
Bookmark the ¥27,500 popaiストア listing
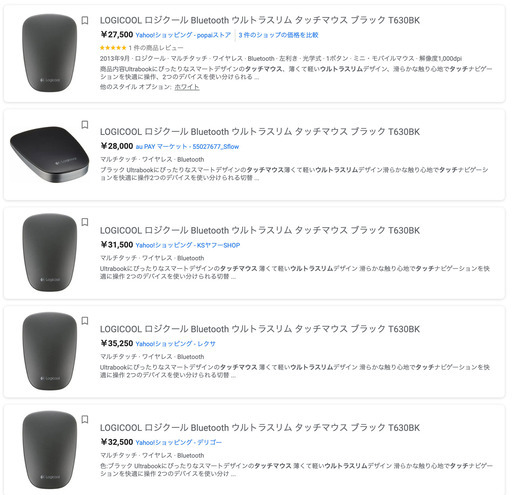tap(85, 20)
